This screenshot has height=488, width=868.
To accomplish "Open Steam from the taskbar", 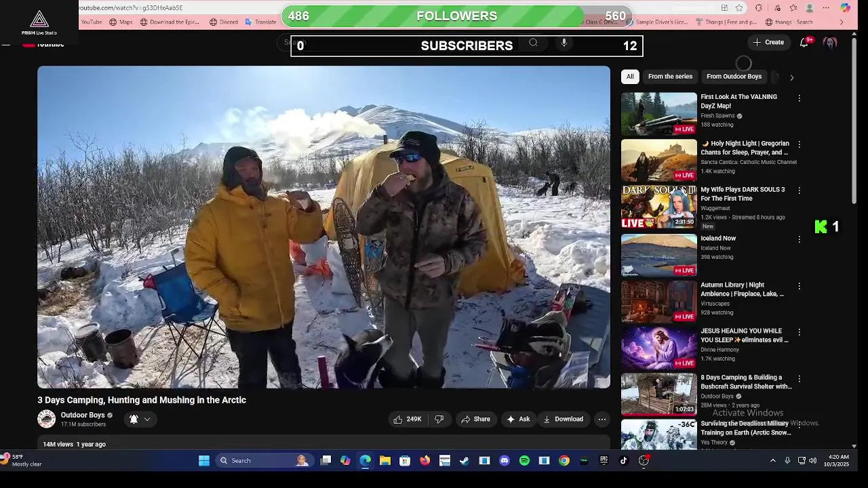I will tap(465, 461).
